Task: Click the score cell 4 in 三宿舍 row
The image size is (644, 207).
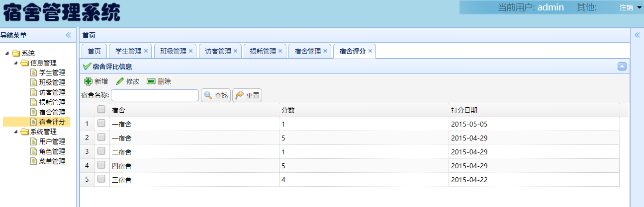Action: [364, 180]
